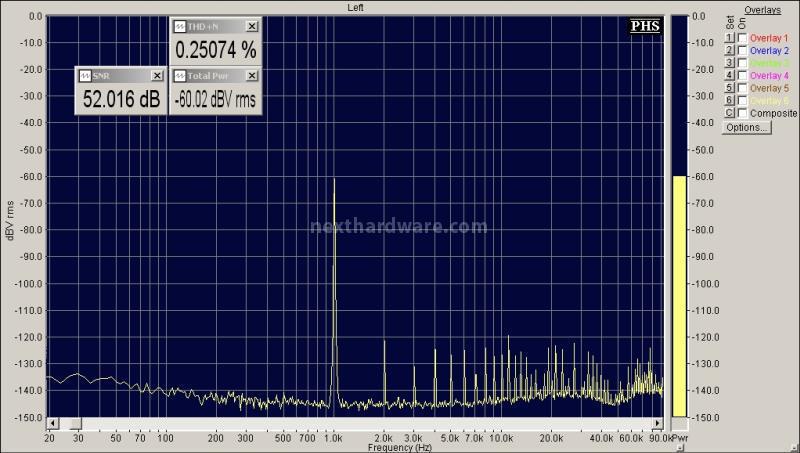This screenshot has height=453, width=800.
Task: Set overlay 4 with the '4' button
Action: coord(729,75)
